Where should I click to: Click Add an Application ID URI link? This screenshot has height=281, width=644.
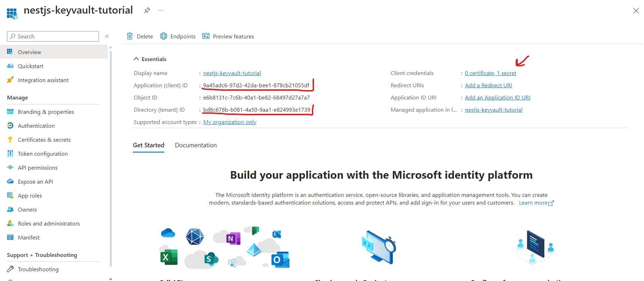(498, 97)
